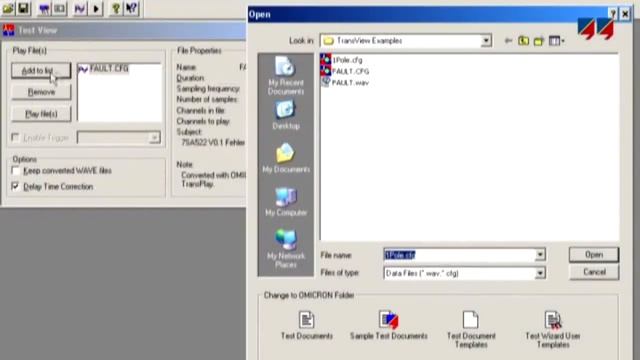The height and width of the screenshot is (360, 640).
Task: Expand the File name dropdown arrow
Action: click(540, 255)
